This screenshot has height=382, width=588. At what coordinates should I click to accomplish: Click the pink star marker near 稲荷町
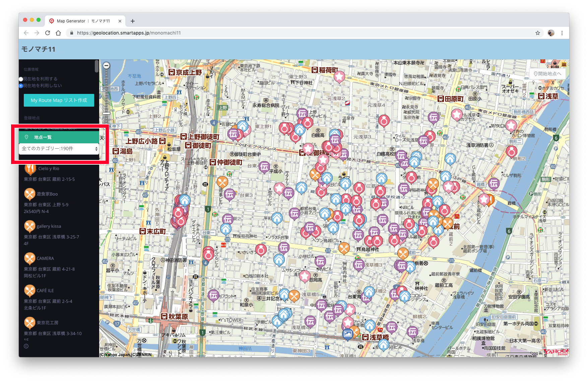[339, 77]
